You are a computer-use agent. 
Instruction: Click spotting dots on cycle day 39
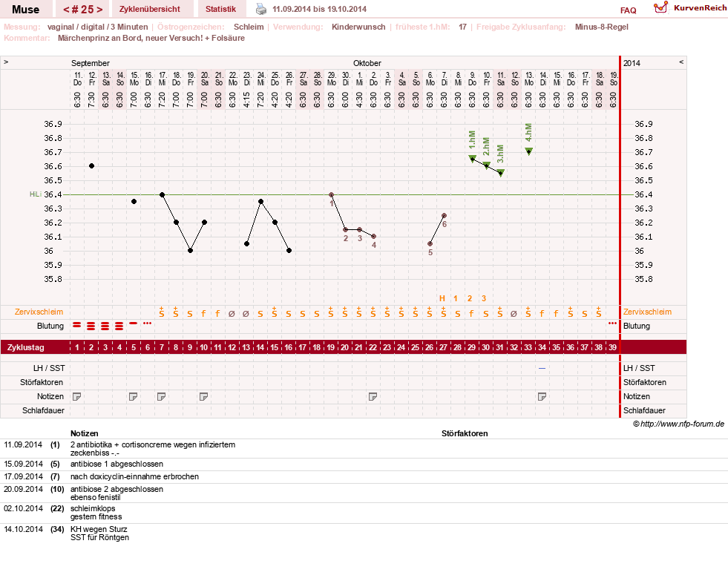point(612,323)
